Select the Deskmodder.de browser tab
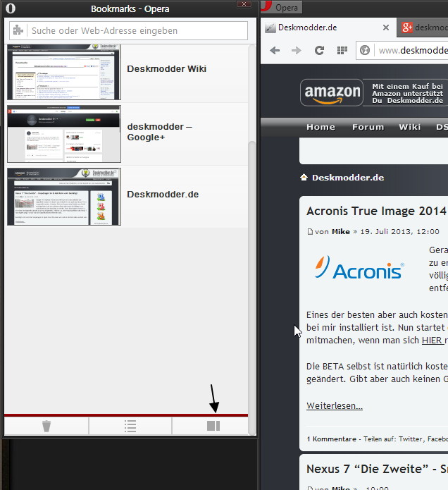Image resolution: width=448 pixels, height=490 pixels. [328, 27]
